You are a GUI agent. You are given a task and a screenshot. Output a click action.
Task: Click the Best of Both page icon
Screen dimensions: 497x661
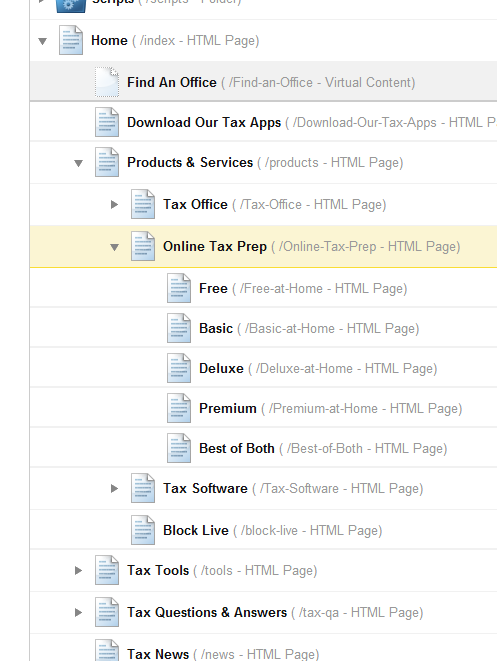pyautogui.click(x=179, y=448)
